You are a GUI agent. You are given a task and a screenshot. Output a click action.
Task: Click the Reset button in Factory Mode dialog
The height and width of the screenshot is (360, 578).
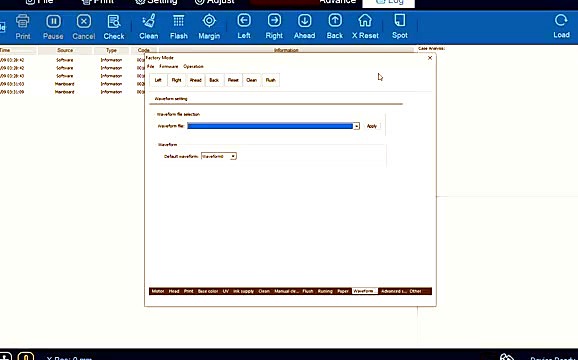[233, 80]
